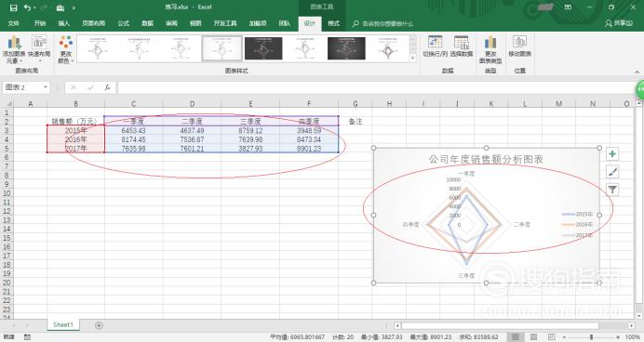
Task: Select column C header
Action: click(133, 104)
